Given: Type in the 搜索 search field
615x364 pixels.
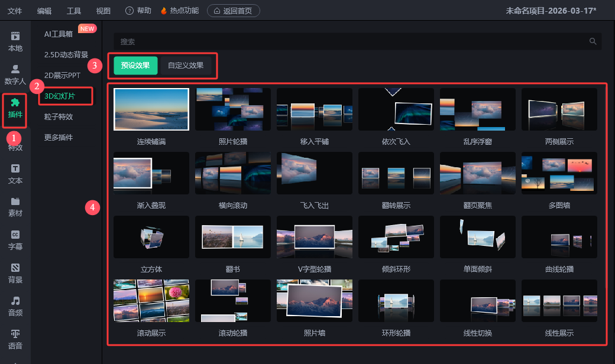Looking at the screenshot, I should coord(349,41).
